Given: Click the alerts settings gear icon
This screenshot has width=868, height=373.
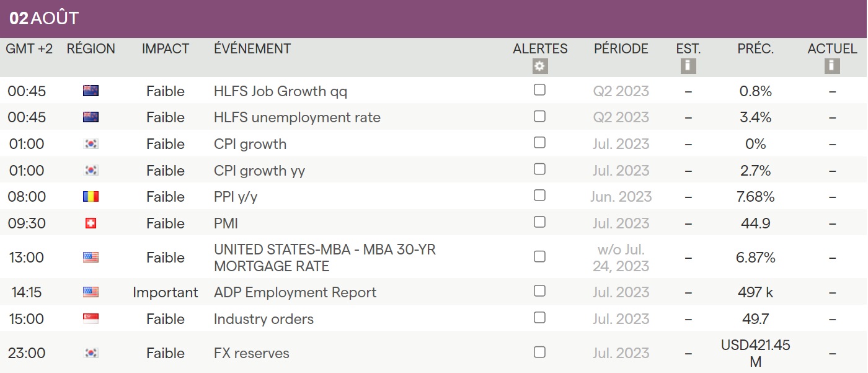Looking at the screenshot, I should pos(540,66).
